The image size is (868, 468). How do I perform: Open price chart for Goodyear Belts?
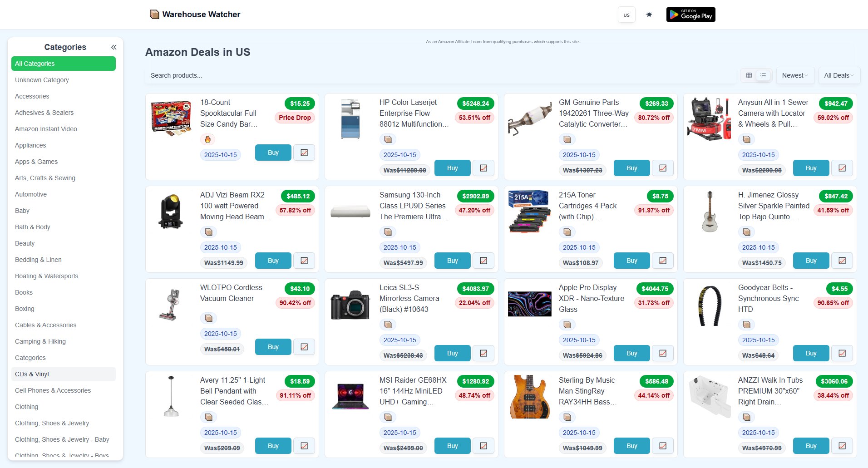tap(842, 353)
